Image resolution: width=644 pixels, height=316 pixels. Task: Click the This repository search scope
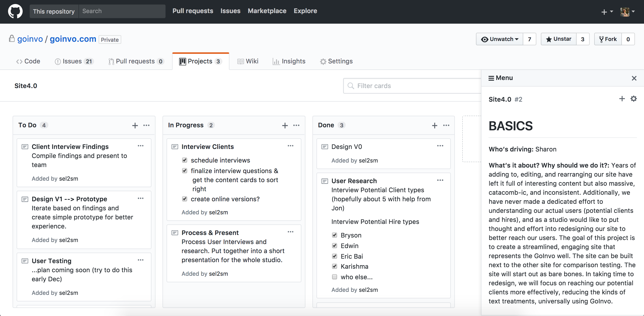point(54,11)
